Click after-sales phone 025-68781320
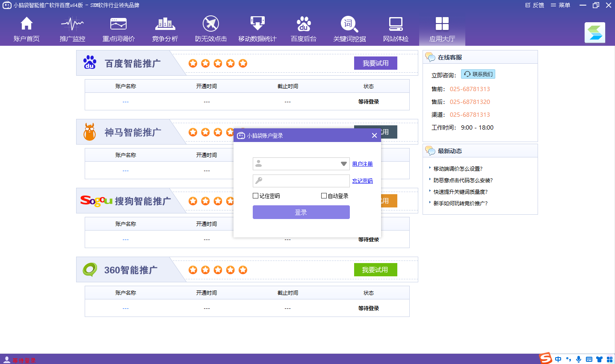The height and width of the screenshot is (364, 615). click(x=470, y=102)
